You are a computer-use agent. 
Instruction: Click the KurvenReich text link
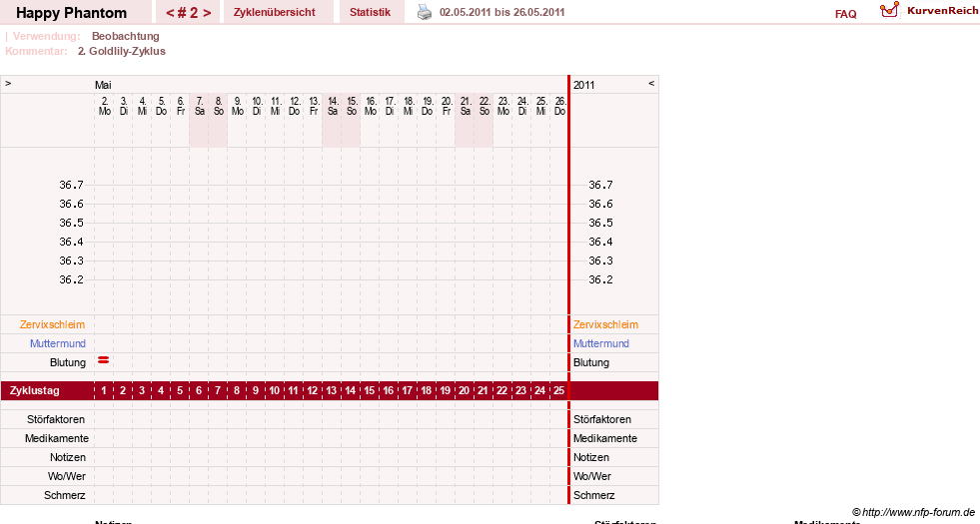point(942,11)
